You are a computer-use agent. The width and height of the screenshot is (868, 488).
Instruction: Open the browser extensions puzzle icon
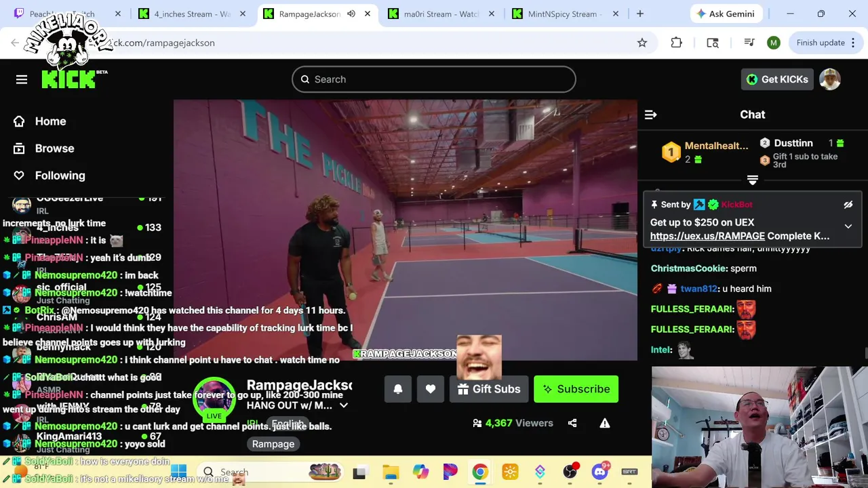(x=676, y=43)
